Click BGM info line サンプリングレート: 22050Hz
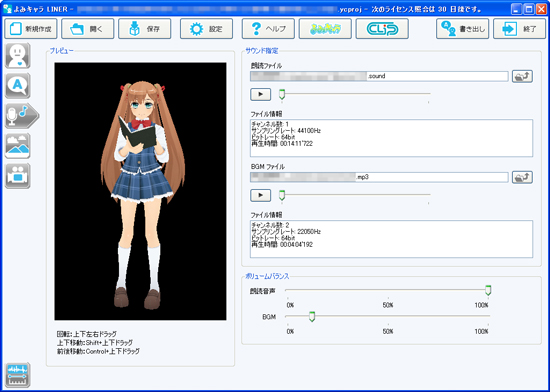 (x=286, y=232)
